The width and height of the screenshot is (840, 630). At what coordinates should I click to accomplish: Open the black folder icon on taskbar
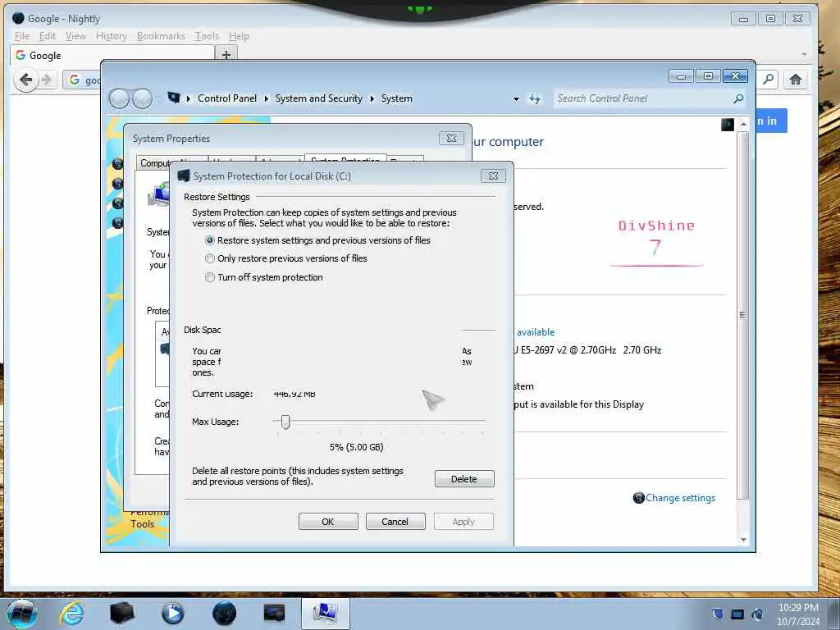121,614
